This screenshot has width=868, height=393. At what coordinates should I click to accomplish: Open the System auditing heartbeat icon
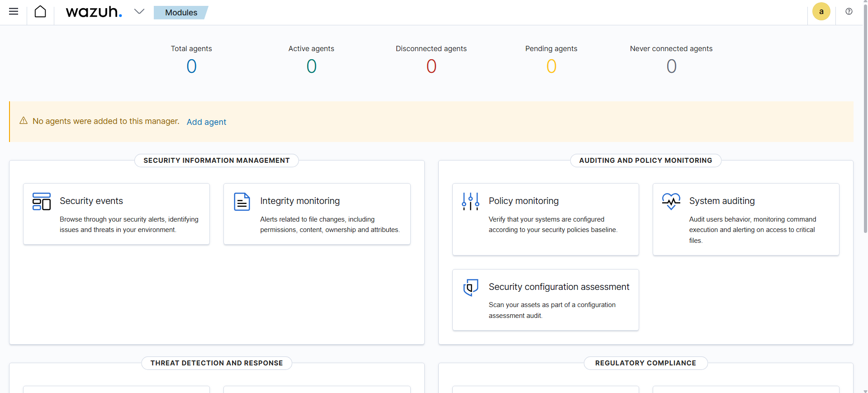click(x=671, y=202)
